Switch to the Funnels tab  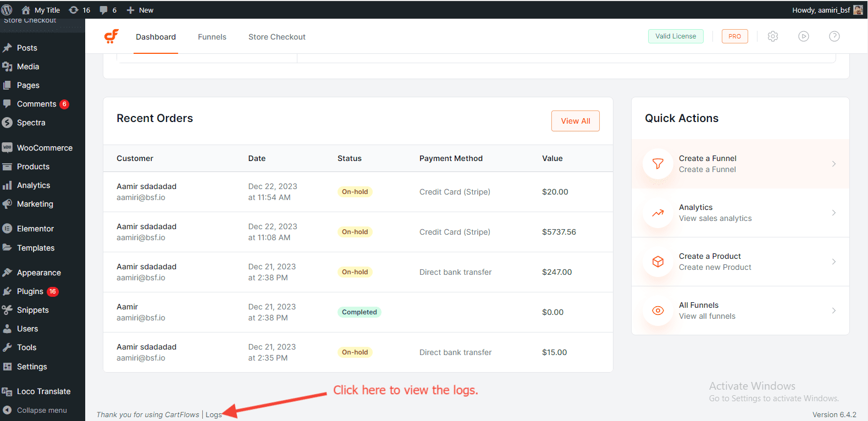[212, 37]
